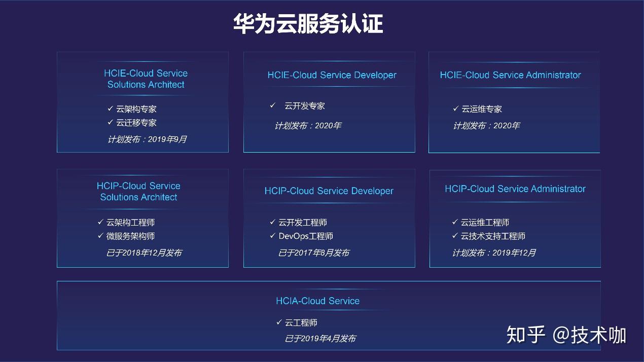Viewport: 644px width, 362px height.
Task: Click the checkmark beside 云技术支持工程师
Action: click(x=455, y=236)
